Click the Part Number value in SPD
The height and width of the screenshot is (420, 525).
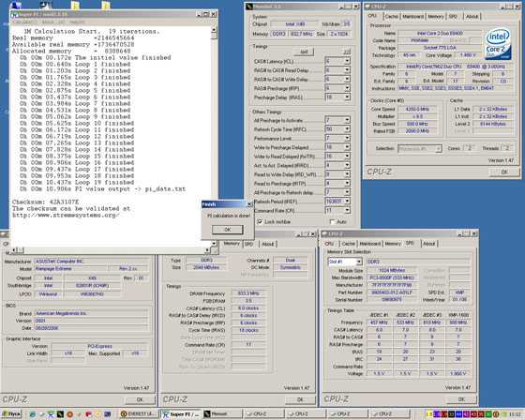pyautogui.click(x=391, y=292)
